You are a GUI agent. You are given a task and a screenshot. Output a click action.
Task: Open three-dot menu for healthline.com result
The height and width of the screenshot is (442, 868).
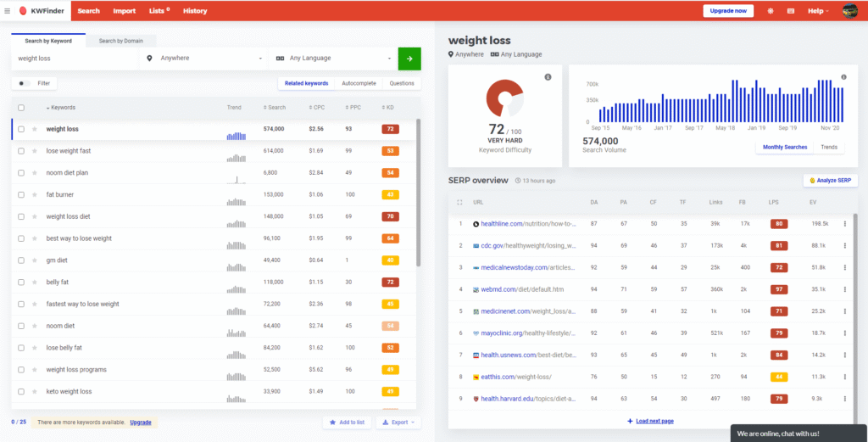click(x=844, y=224)
